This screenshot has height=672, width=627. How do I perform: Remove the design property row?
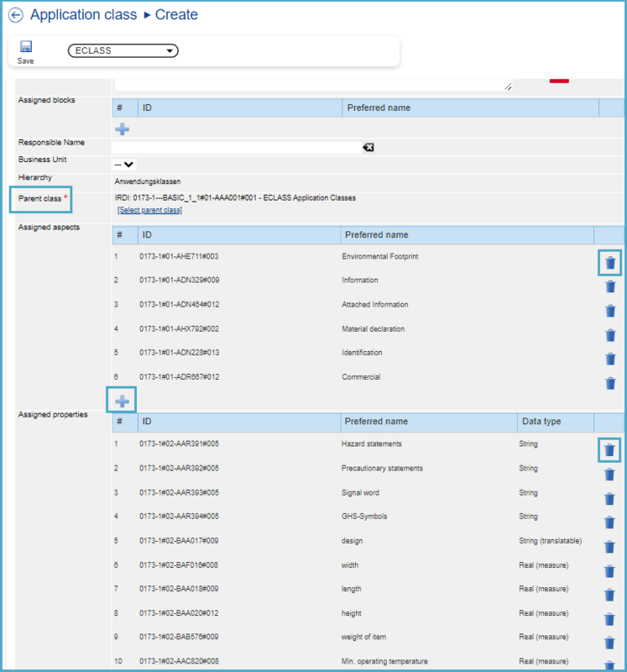[x=610, y=548]
